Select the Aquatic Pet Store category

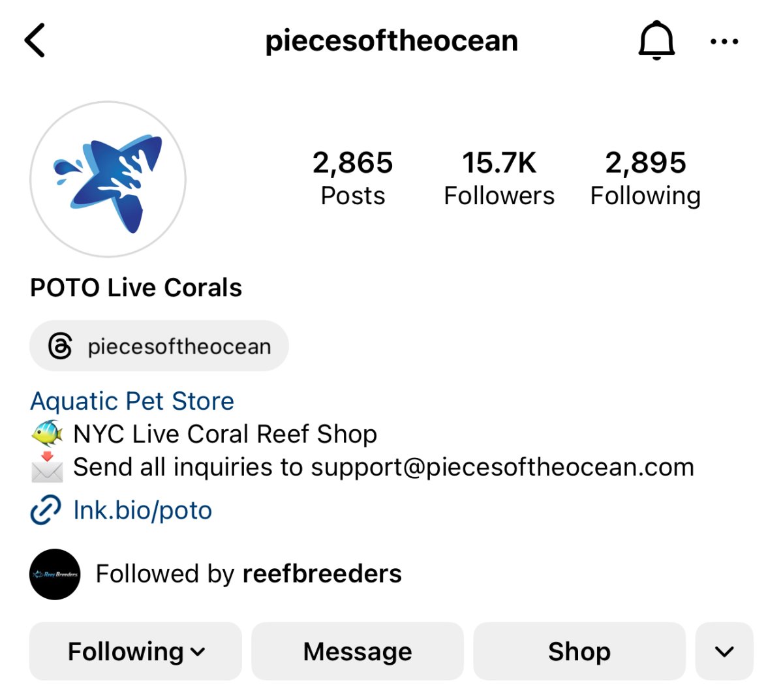pyautogui.click(x=132, y=401)
